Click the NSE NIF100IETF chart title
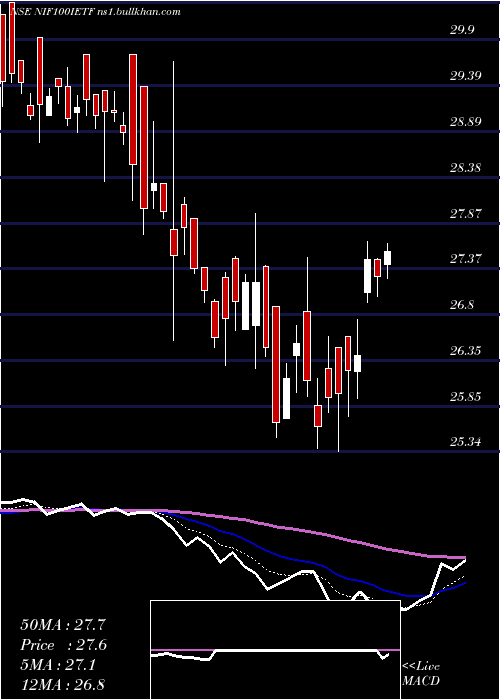Viewport: 500px width, 700px height. (95, 12)
